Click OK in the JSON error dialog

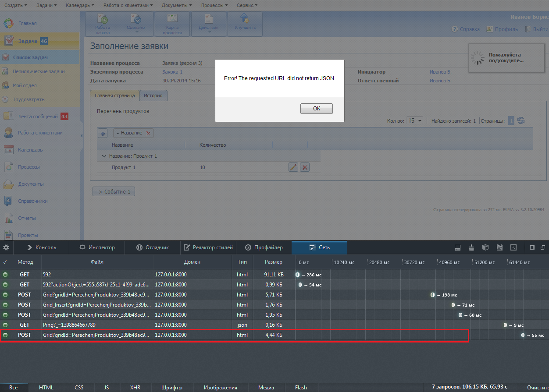tap(316, 109)
